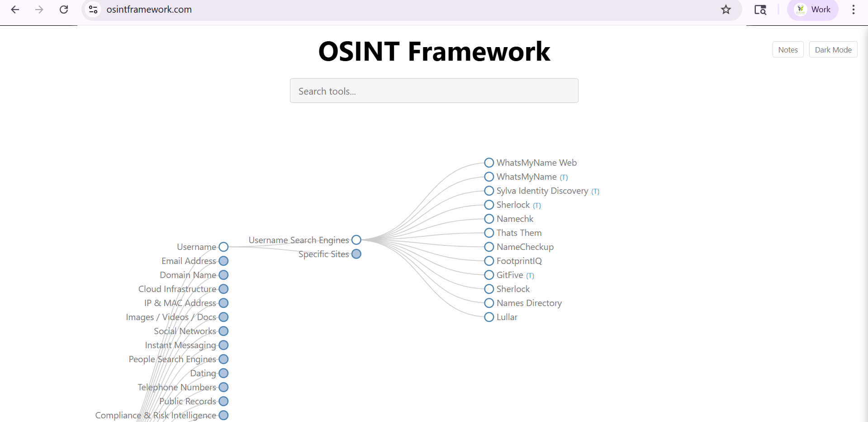Focus the Search tools field
The image size is (868, 422).
pos(434,91)
